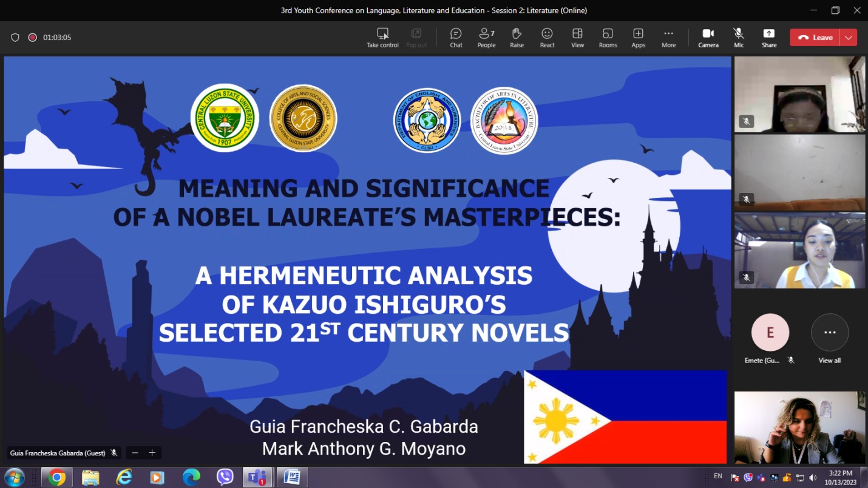Unmute the Mic
Screen dimensions: 868x488
coord(739,38)
